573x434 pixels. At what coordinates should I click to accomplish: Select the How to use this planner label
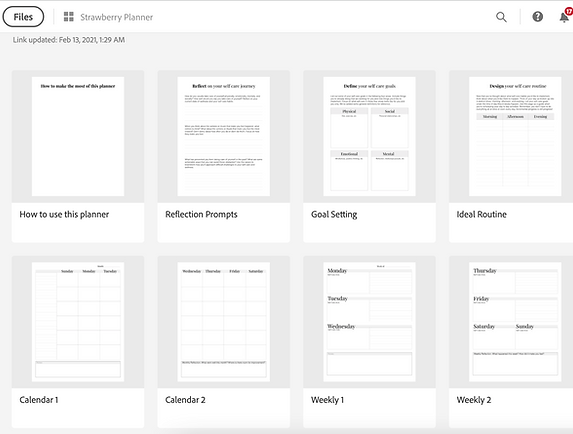tap(64, 214)
